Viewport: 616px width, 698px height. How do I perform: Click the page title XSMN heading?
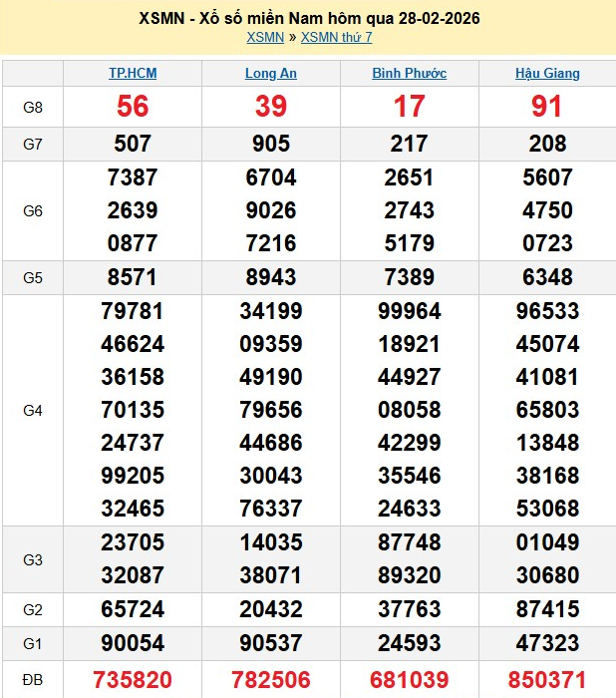click(x=308, y=19)
